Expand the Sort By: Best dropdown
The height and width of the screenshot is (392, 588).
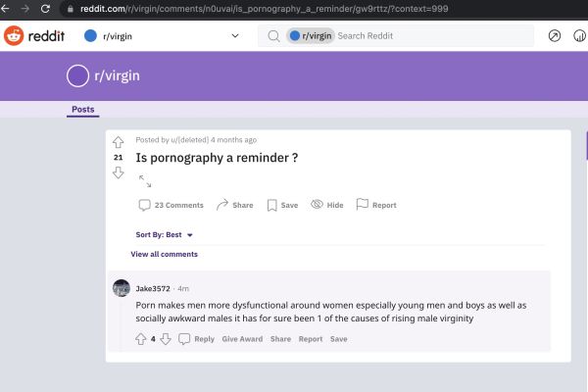[x=165, y=235]
